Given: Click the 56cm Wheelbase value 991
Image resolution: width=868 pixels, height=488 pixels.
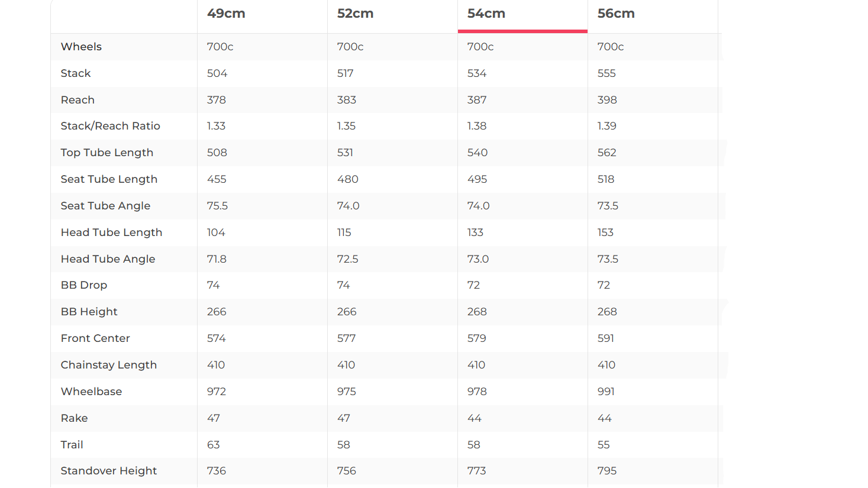Looking at the screenshot, I should click(x=606, y=392).
